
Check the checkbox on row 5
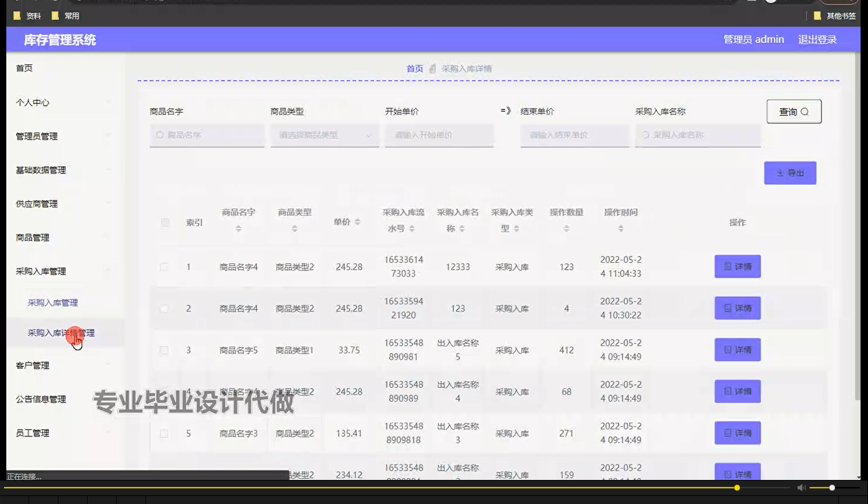coord(165,434)
